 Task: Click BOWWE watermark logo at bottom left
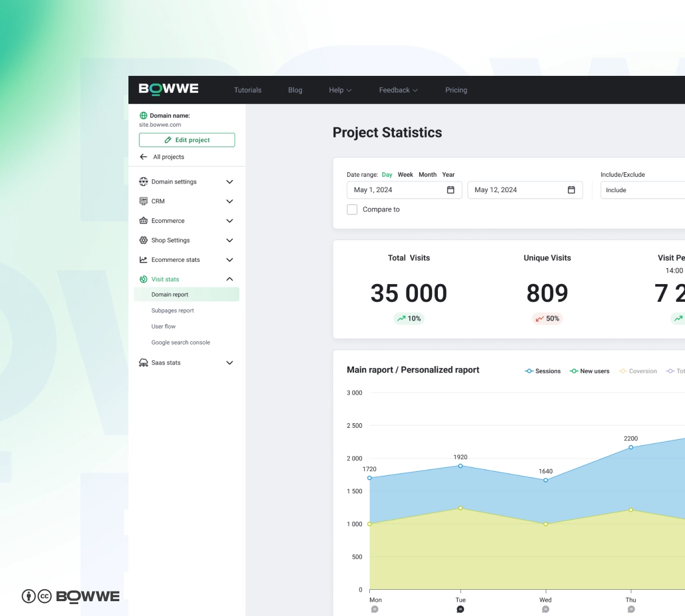click(88, 597)
